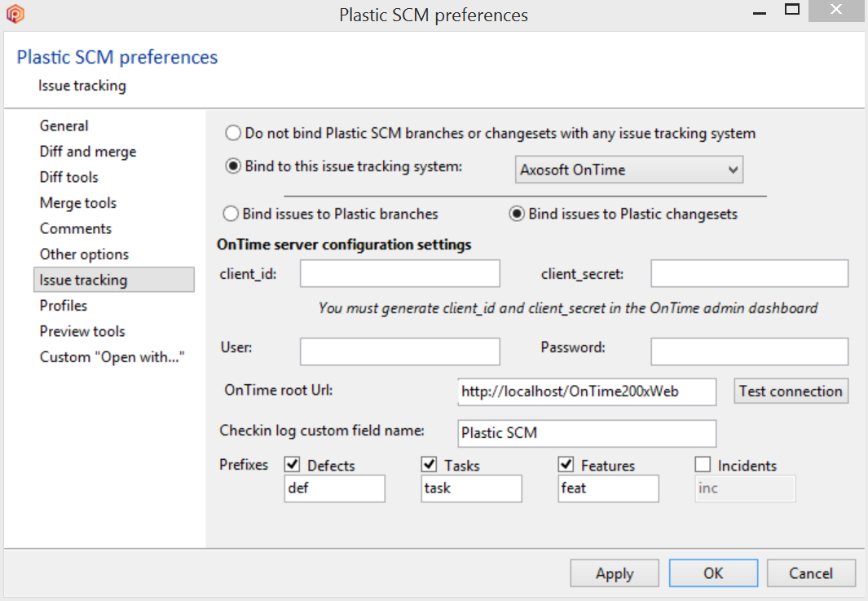Enable the Incidents prefix
This screenshot has width=868, height=601.
(703, 464)
